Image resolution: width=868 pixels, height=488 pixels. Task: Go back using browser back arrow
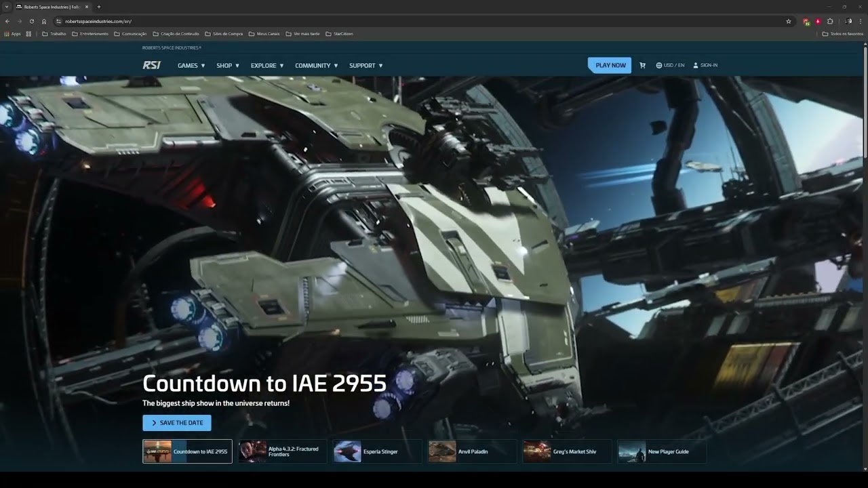tap(7, 21)
